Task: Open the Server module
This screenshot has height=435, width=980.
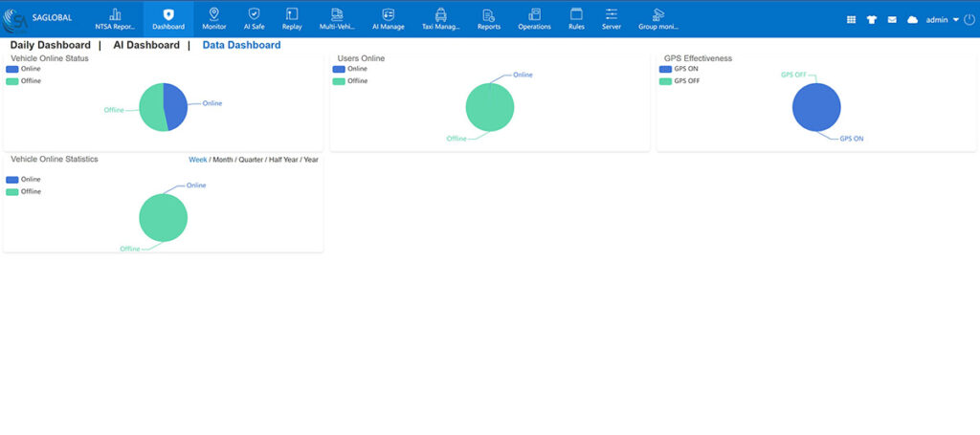Action: (x=612, y=19)
